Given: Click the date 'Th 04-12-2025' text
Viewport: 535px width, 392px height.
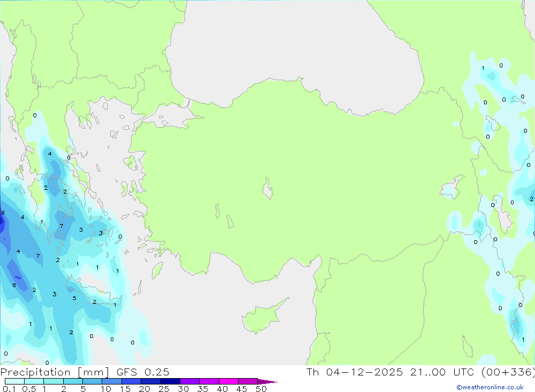Looking at the screenshot, I should [x=355, y=372].
